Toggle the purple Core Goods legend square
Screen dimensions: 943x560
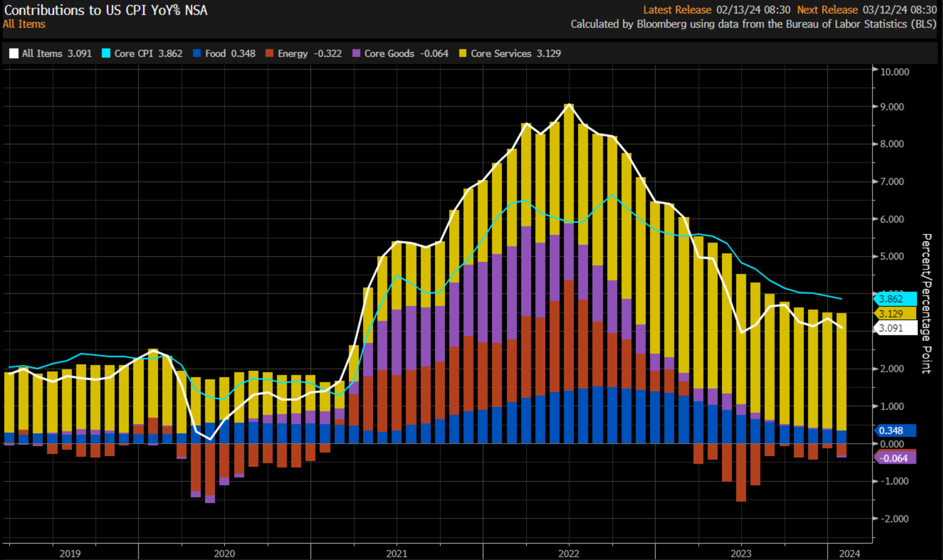[x=356, y=54]
